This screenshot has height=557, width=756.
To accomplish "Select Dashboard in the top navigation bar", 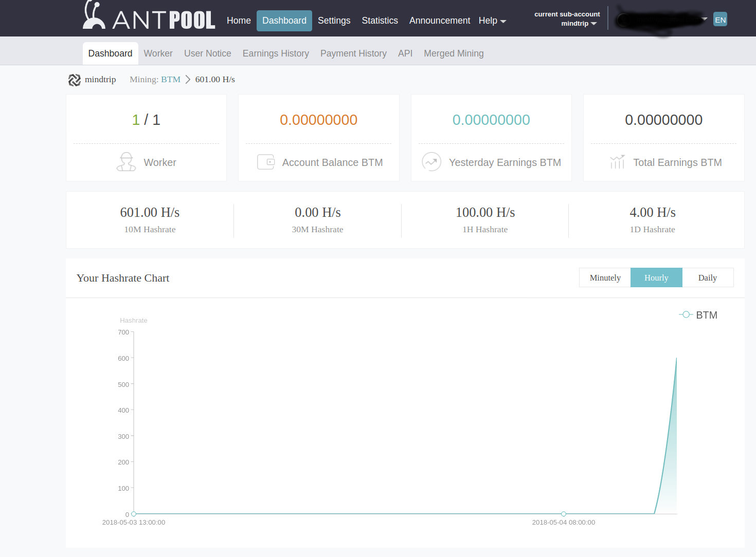I will click(284, 21).
